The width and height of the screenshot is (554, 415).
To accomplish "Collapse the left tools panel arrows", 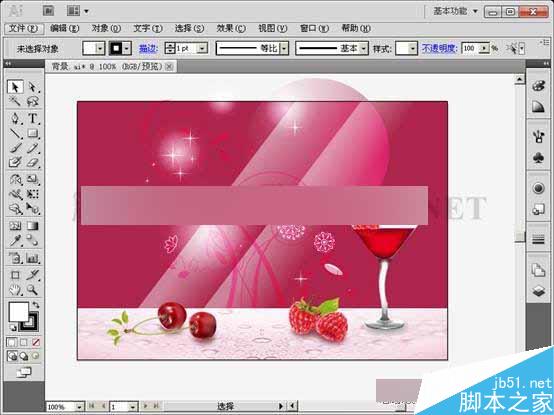I will (x=8, y=64).
